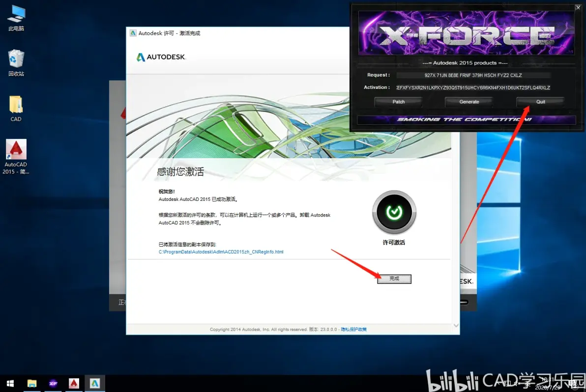The height and width of the screenshot is (392, 586).
Task: Click the 感谢您激活 heading text
Action: tap(180, 172)
